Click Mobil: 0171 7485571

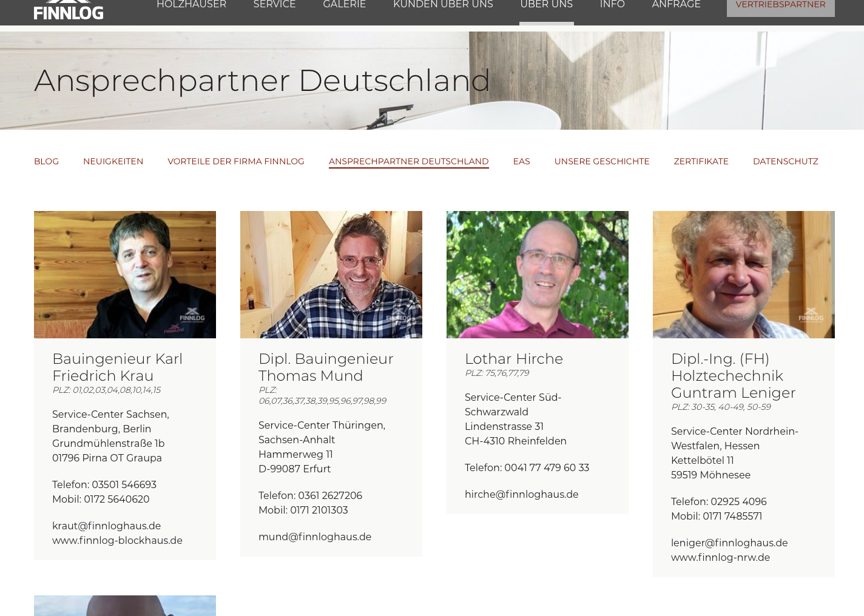tap(717, 516)
